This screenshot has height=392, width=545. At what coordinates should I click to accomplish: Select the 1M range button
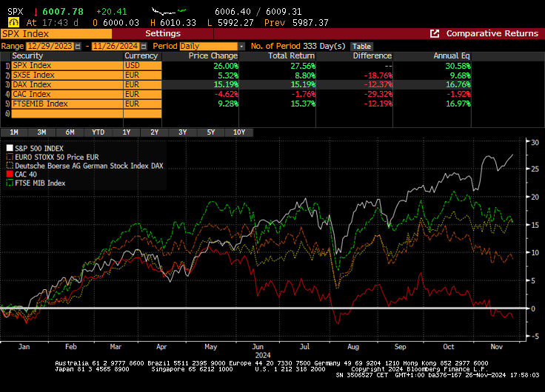[14, 132]
